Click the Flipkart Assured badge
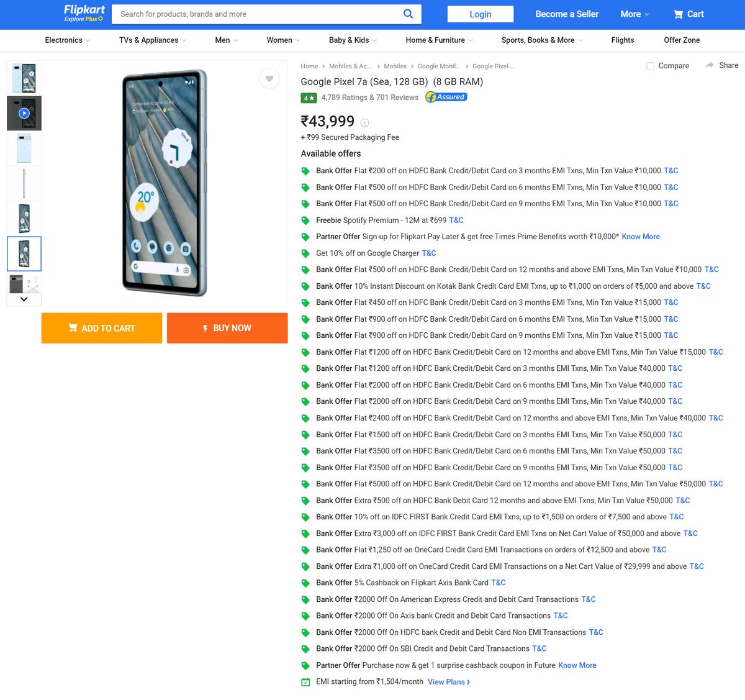 click(446, 97)
